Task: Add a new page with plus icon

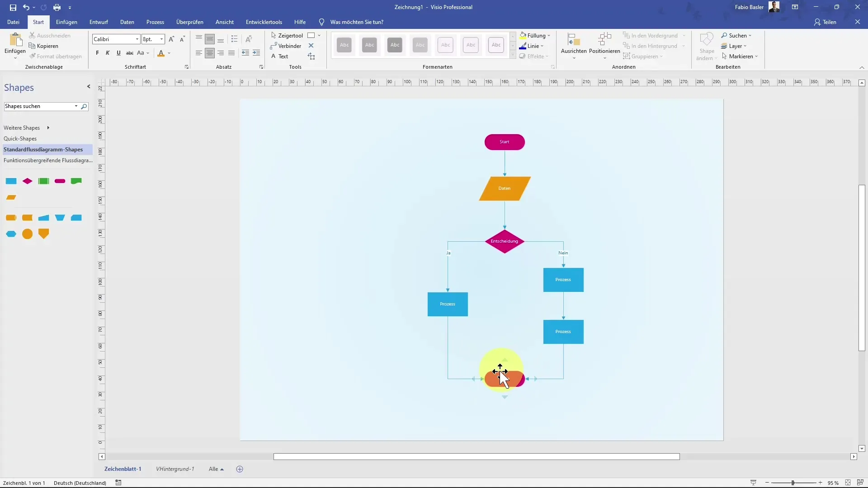Action: click(x=240, y=469)
